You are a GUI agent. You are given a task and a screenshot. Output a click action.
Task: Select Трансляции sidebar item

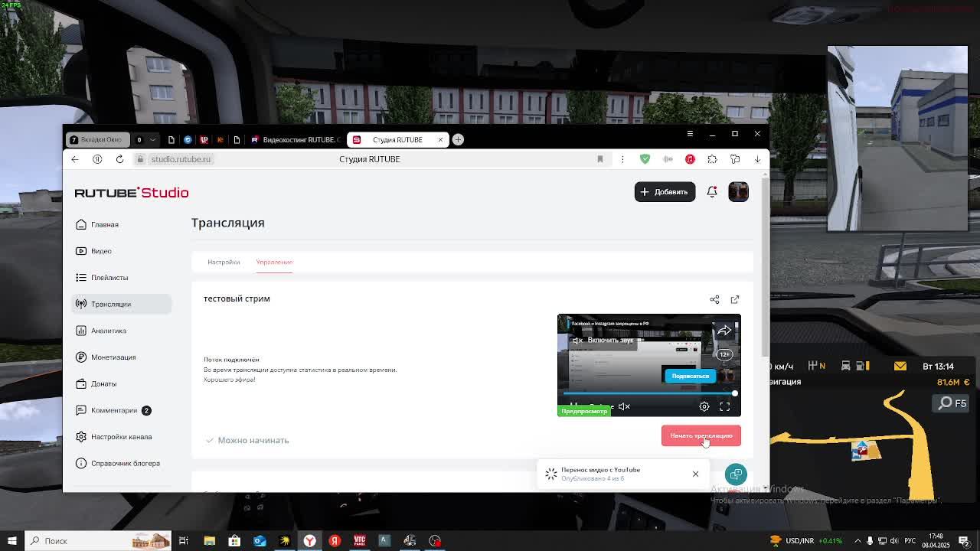pos(121,304)
